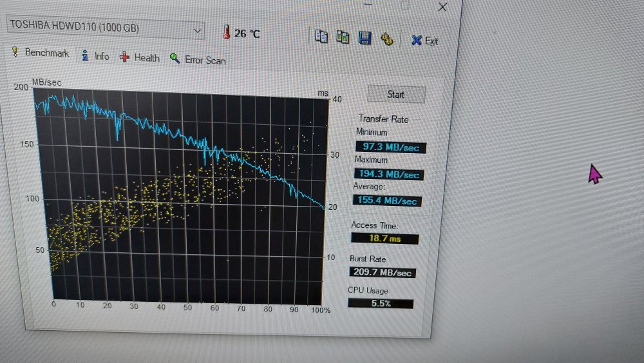Select the CPU Usage 5.5% value
Viewport: 644px width, 363px height.
click(381, 303)
